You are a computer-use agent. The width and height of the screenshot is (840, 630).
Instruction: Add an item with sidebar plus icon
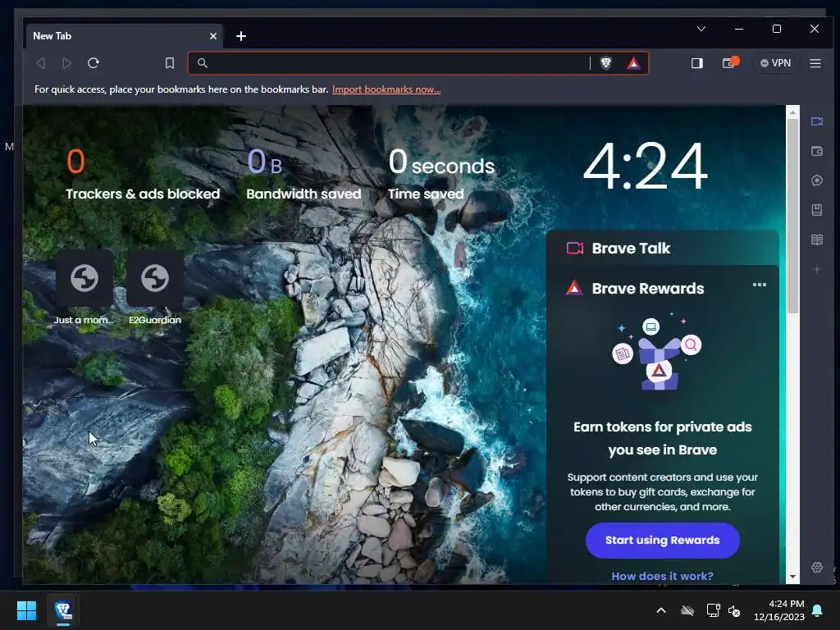817,269
